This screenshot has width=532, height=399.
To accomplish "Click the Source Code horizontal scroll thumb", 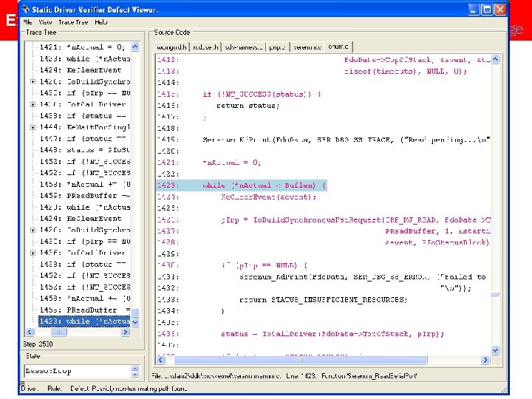I will coord(300,360).
